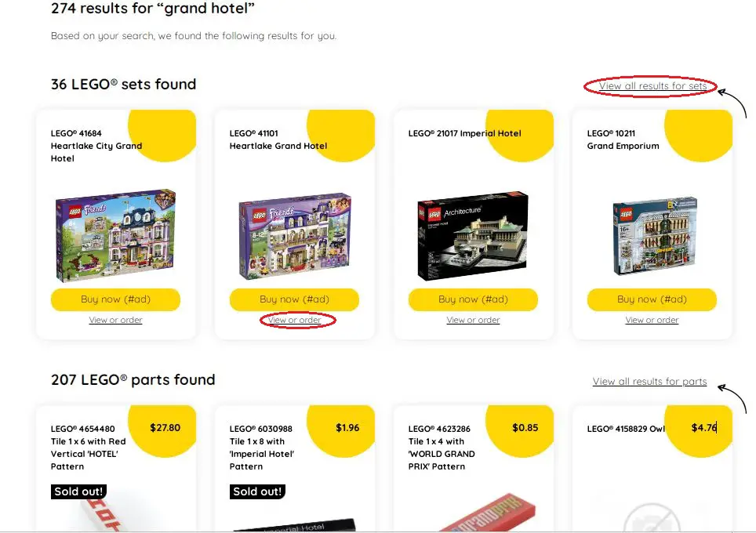The image size is (756, 533).
Task: Select LEGO 6030988 Imperial Hotel tile title
Action: click(x=262, y=448)
